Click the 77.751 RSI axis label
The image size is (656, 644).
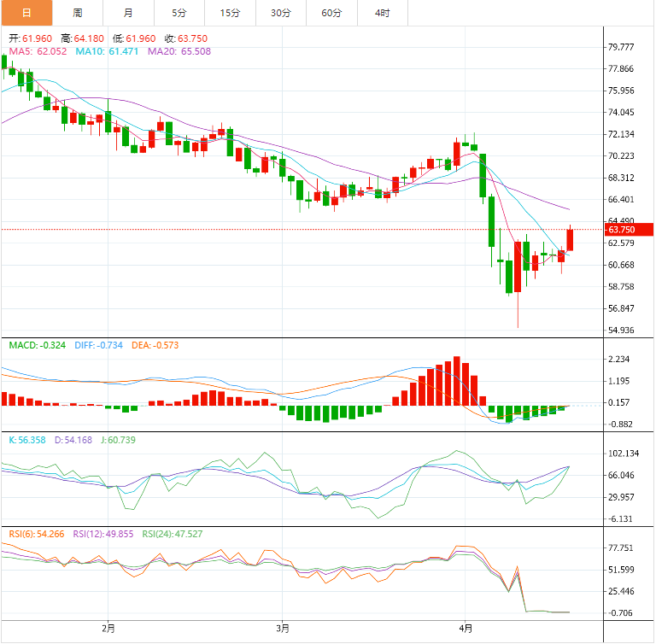tap(621, 547)
